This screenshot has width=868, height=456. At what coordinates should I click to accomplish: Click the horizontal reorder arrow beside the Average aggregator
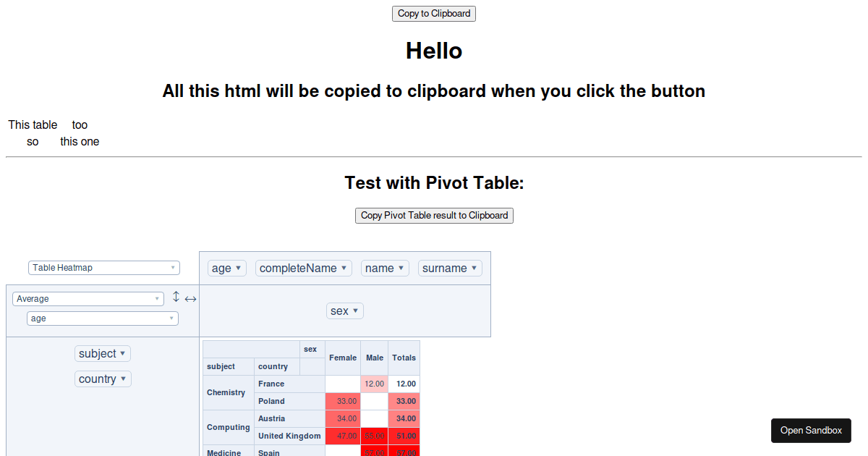point(190,298)
